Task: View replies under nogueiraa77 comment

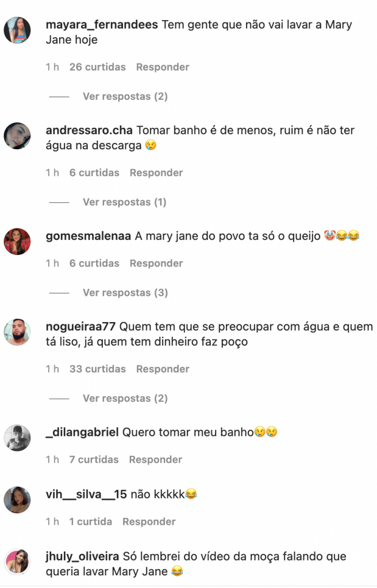Action: 125,399
